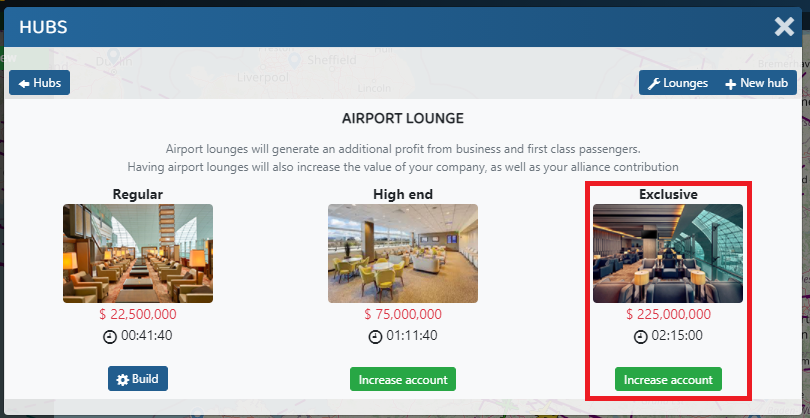Select the Regular lounge photo
The height and width of the screenshot is (418, 810).
pos(138,253)
